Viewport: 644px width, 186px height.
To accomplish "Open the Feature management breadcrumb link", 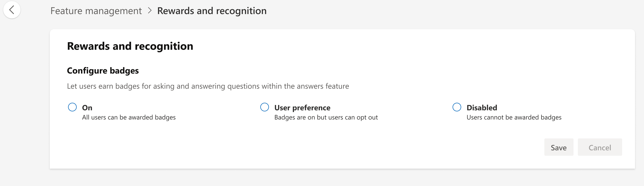I will tap(96, 11).
